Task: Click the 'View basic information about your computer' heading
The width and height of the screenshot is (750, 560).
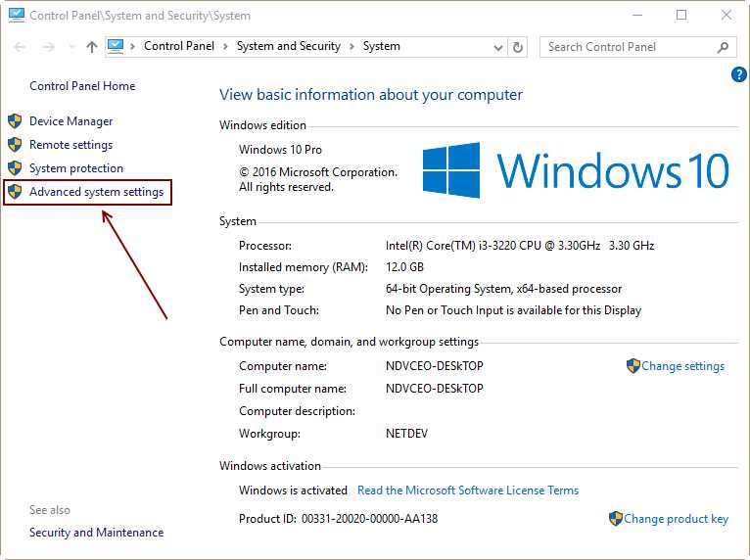Action: coord(371,95)
